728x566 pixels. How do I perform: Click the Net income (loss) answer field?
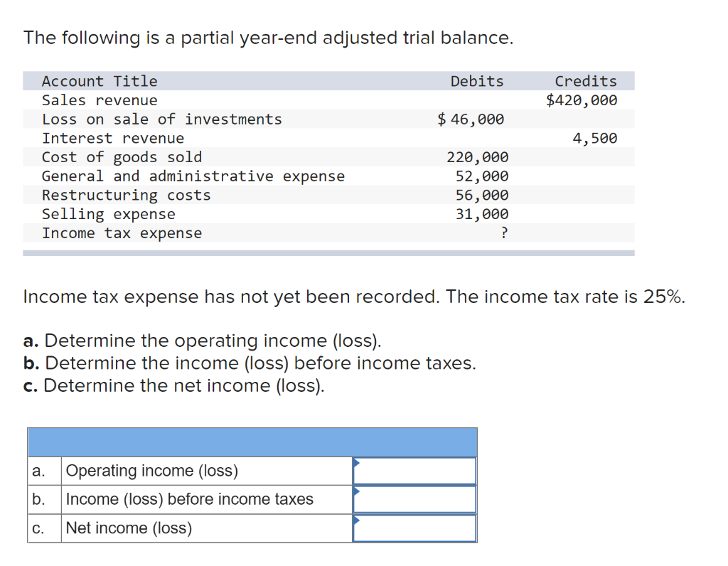(x=414, y=528)
